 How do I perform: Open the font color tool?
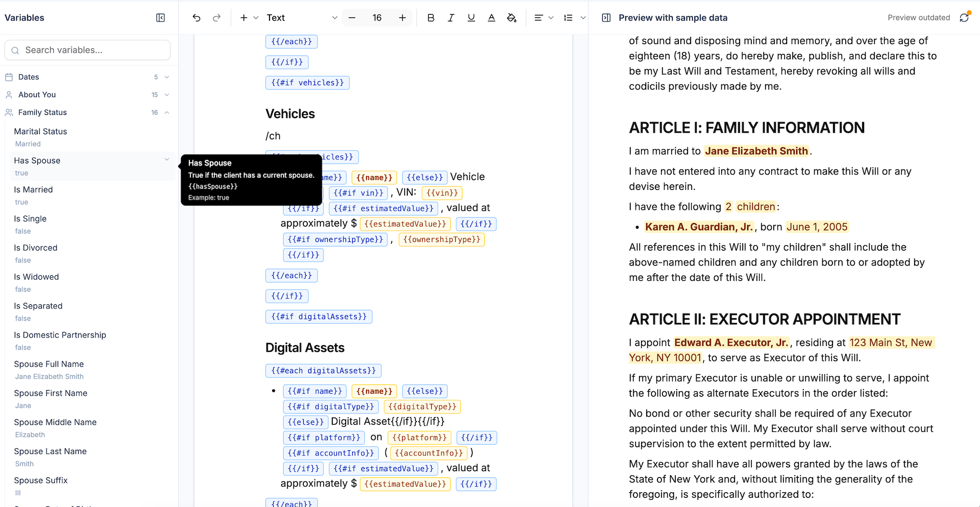pos(491,17)
